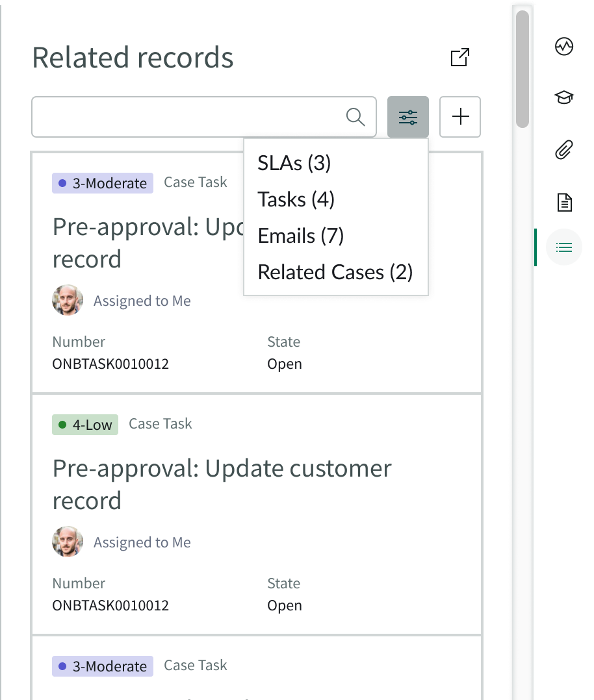Click the 3-Moderate priority badge
Viewport: 594px width, 700px height.
coord(102,182)
